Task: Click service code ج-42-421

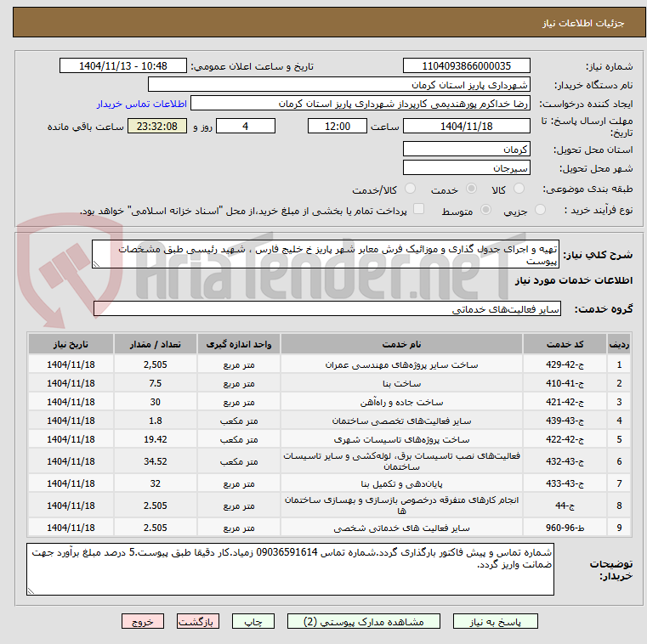Action: coord(565,402)
